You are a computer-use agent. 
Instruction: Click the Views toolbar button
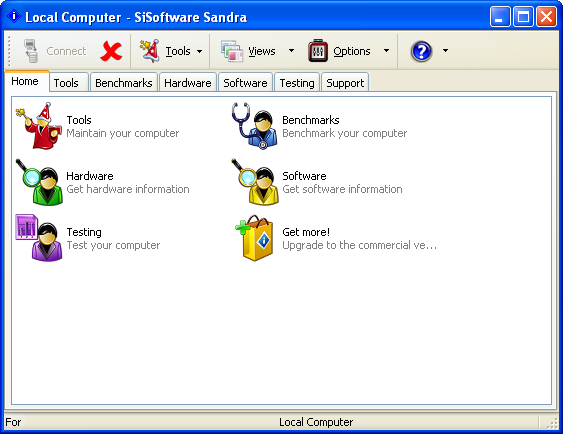[248, 51]
